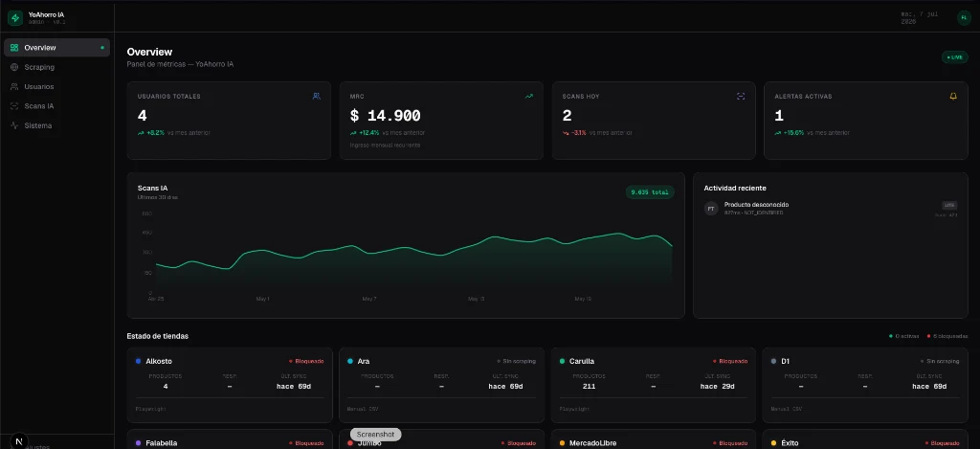Click the Sin scraping status on D1 card

coord(940,361)
